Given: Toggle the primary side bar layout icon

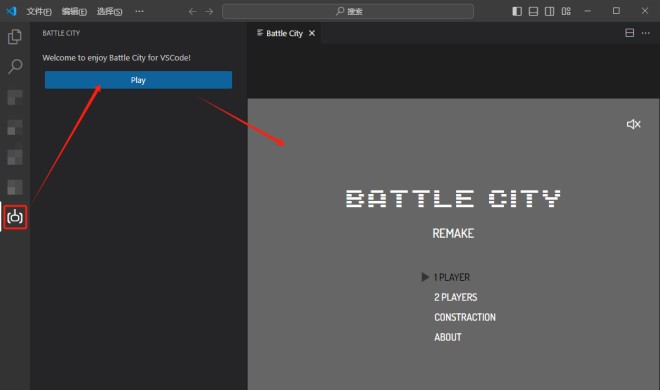Looking at the screenshot, I should tap(517, 11).
